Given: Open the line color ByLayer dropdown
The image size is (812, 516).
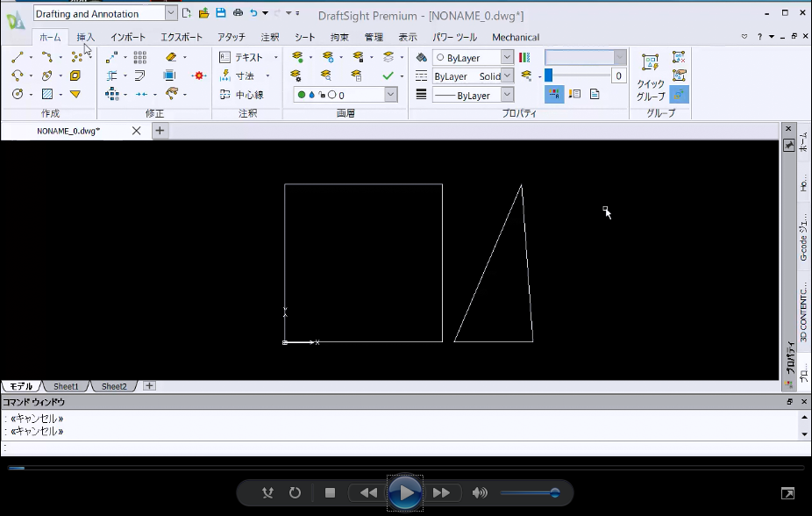Looking at the screenshot, I should tap(507, 57).
